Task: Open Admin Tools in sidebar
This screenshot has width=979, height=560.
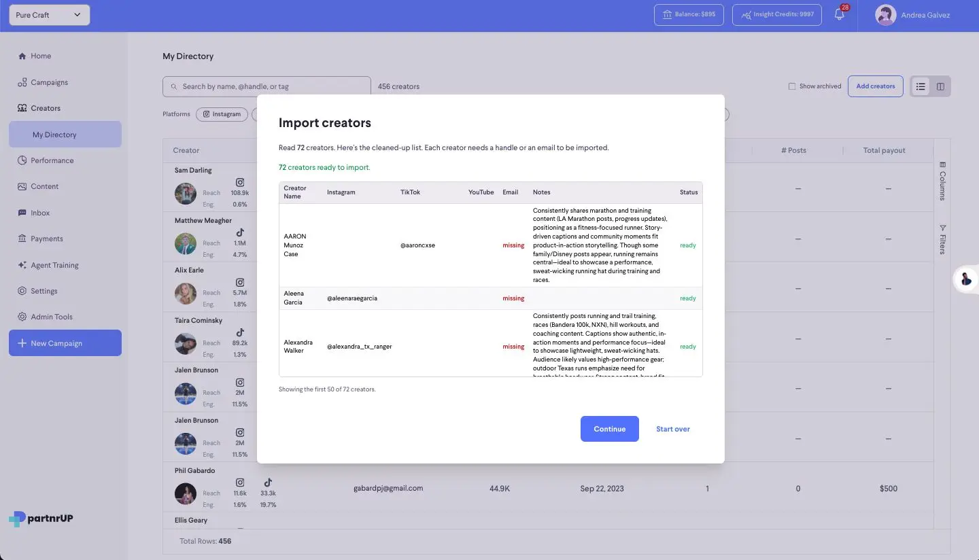Action: click(51, 317)
